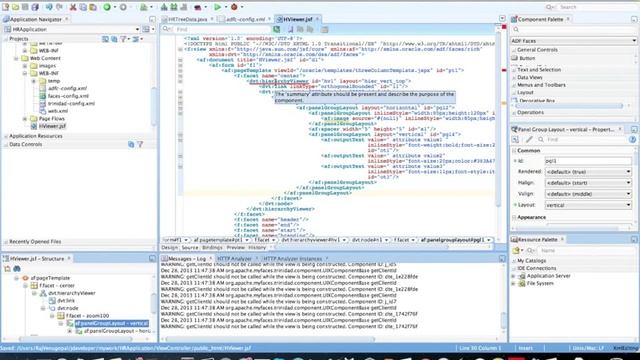Expand Data Views palette section
This screenshot has width=640, height=360.
pos(530,78)
